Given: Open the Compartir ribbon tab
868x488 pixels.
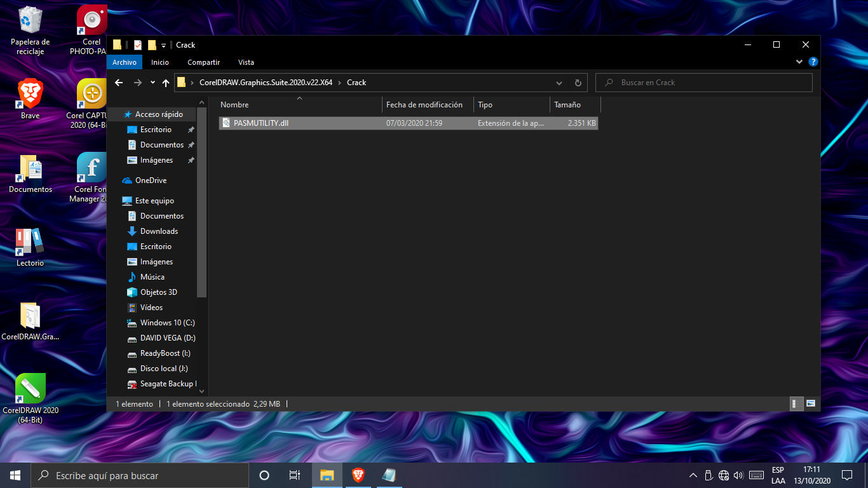Looking at the screenshot, I should pos(203,62).
